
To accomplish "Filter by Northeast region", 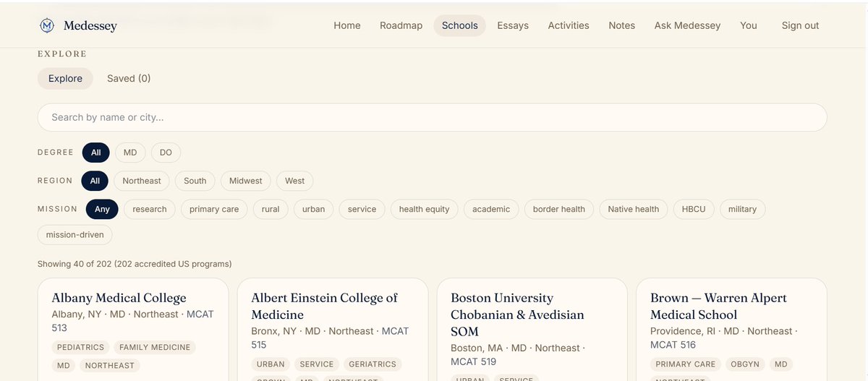I will tap(142, 181).
